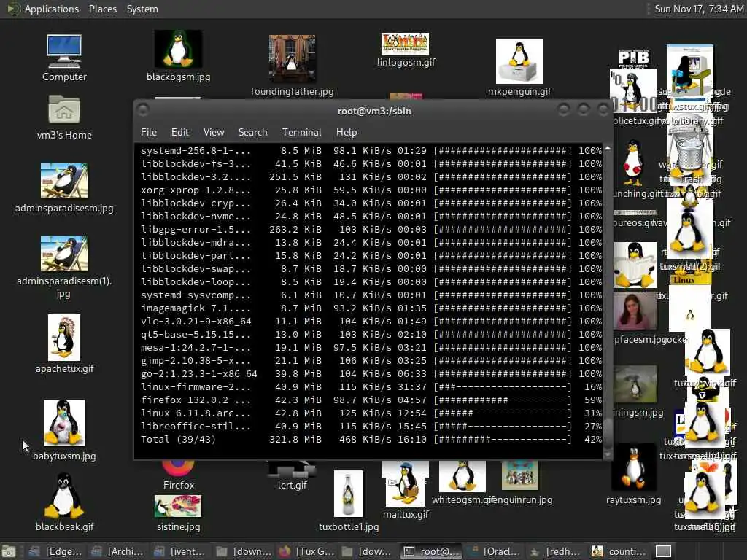Open Places menu in top panel
The width and height of the screenshot is (747, 560).
click(x=102, y=9)
